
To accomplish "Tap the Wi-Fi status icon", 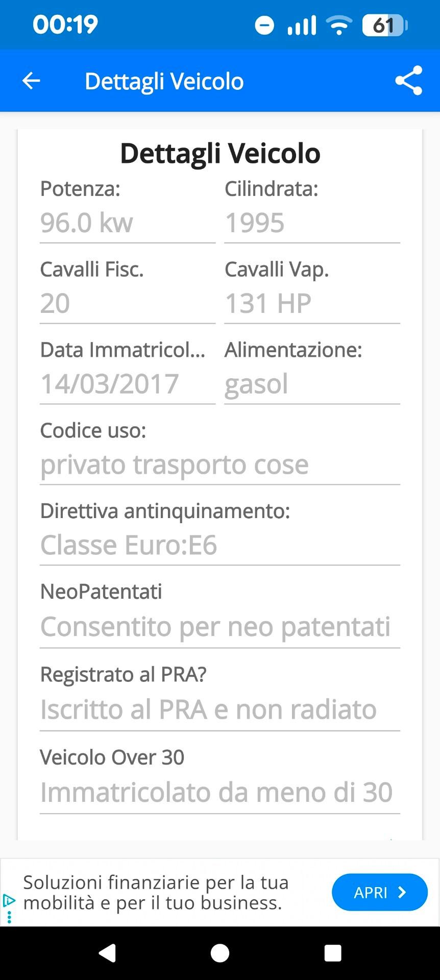I will pos(339,25).
